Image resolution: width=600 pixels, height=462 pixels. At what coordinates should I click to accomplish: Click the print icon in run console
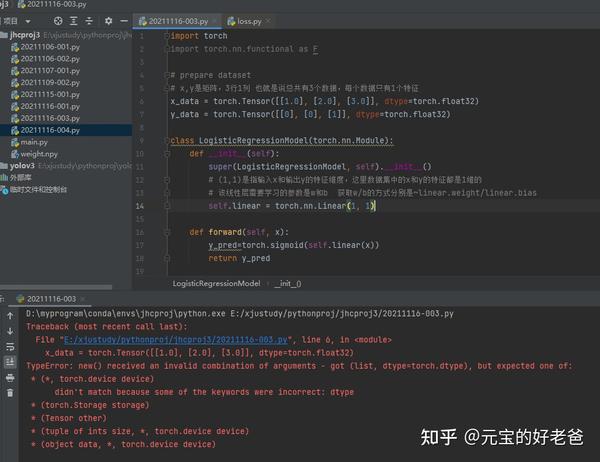coord(10,378)
